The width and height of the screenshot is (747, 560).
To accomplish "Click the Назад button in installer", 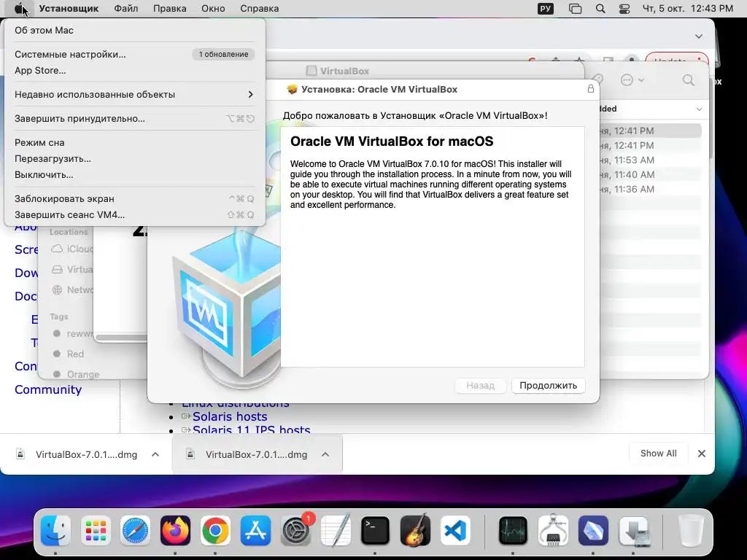I will (480, 385).
